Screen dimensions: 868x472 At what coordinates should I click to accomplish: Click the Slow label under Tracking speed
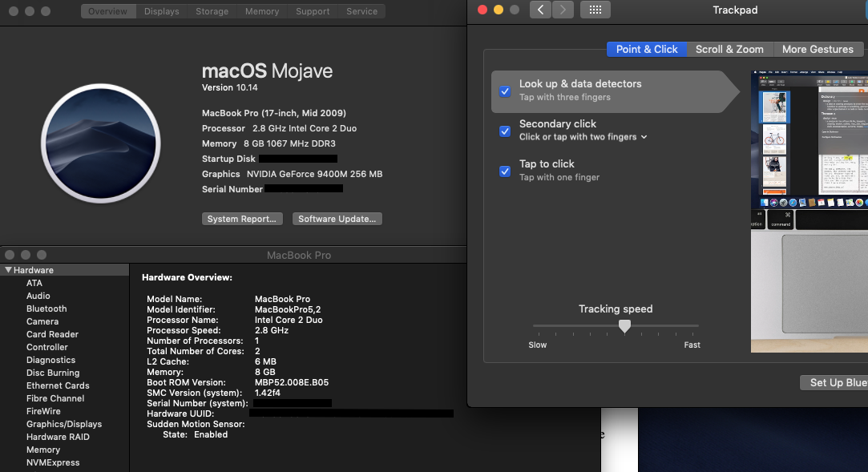[x=538, y=345]
